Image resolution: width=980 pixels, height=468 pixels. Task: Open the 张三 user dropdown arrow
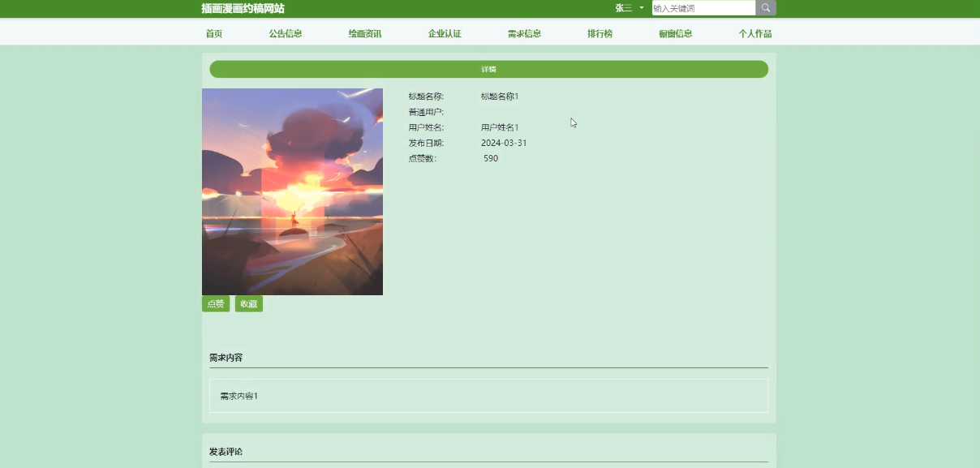(642, 8)
